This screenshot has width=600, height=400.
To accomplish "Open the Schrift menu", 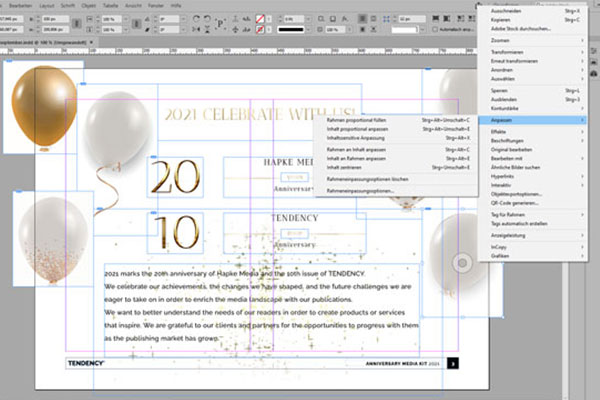I will tap(68, 6).
